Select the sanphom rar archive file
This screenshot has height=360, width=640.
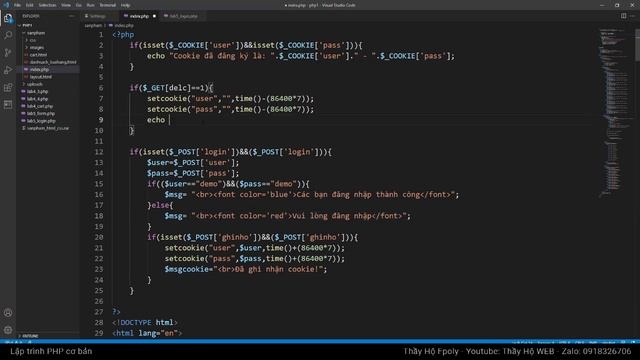[48, 128]
